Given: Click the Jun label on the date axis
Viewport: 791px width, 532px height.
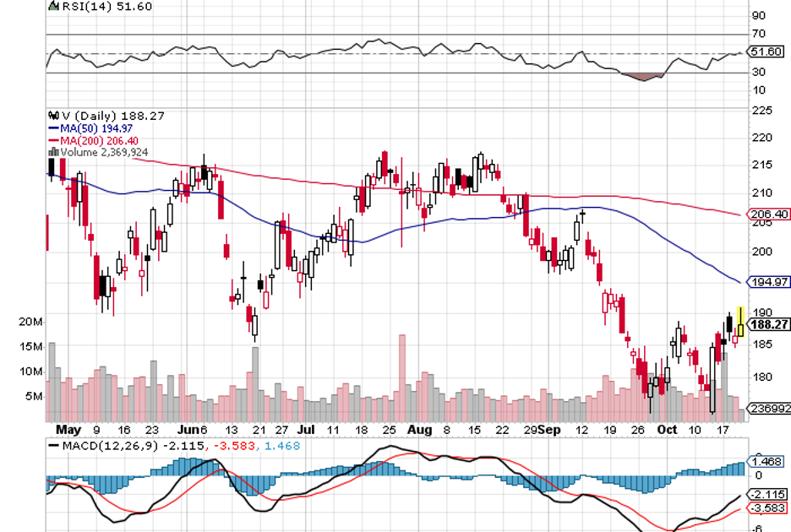Looking at the screenshot, I should coord(188,430).
